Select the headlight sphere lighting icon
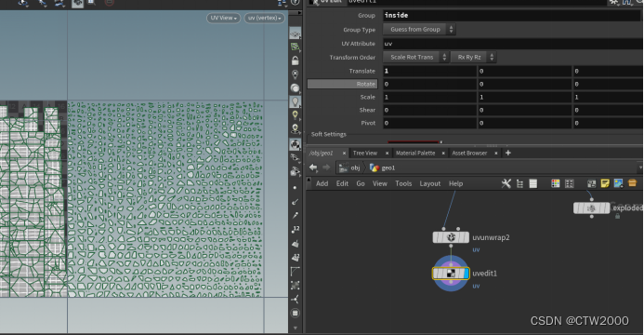The width and height of the screenshot is (644, 335). [295, 88]
